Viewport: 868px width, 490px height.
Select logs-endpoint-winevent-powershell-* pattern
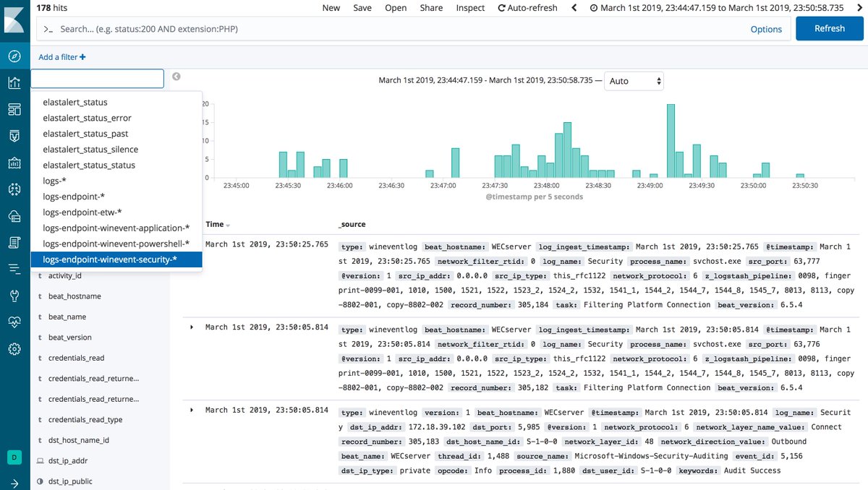(116, 244)
